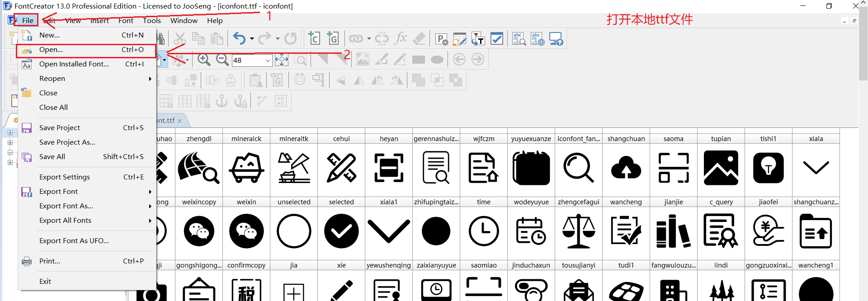Image resolution: width=868 pixels, height=301 pixels.
Task: Undo the last action via toolbar arrow
Action: (x=239, y=39)
